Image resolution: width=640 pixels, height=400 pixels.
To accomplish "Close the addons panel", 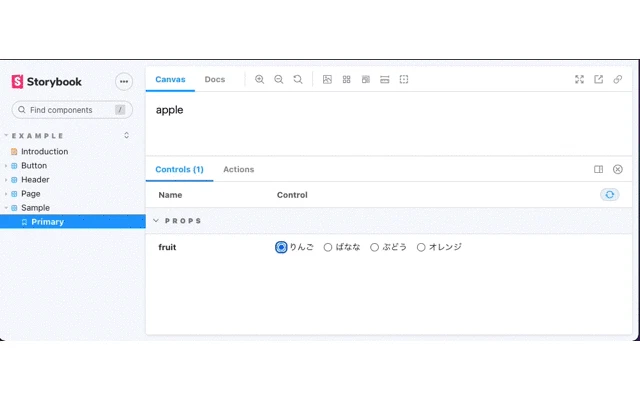I will coord(618,169).
